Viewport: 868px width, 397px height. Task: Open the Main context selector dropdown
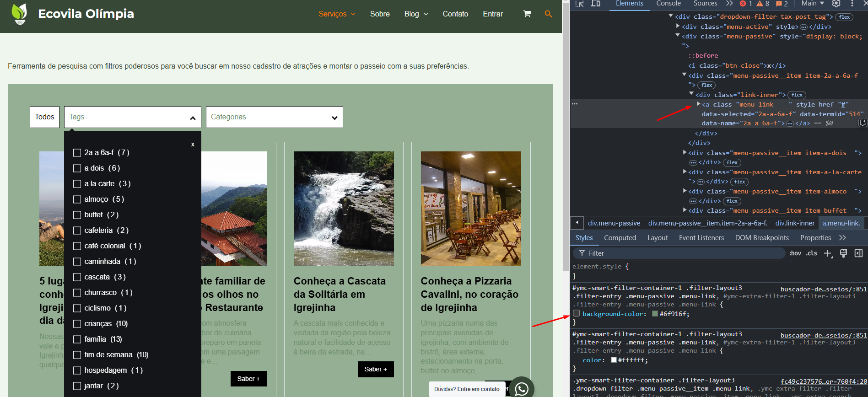click(x=813, y=4)
